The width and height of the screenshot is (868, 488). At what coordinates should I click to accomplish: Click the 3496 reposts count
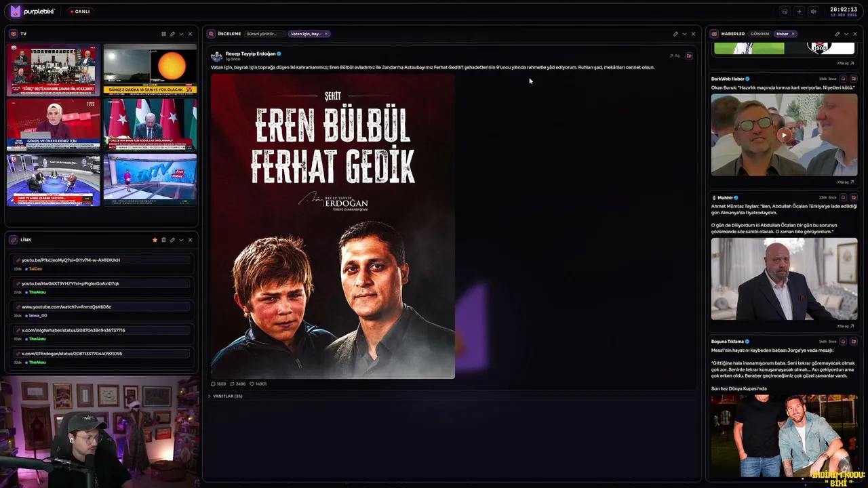[x=238, y=384]
